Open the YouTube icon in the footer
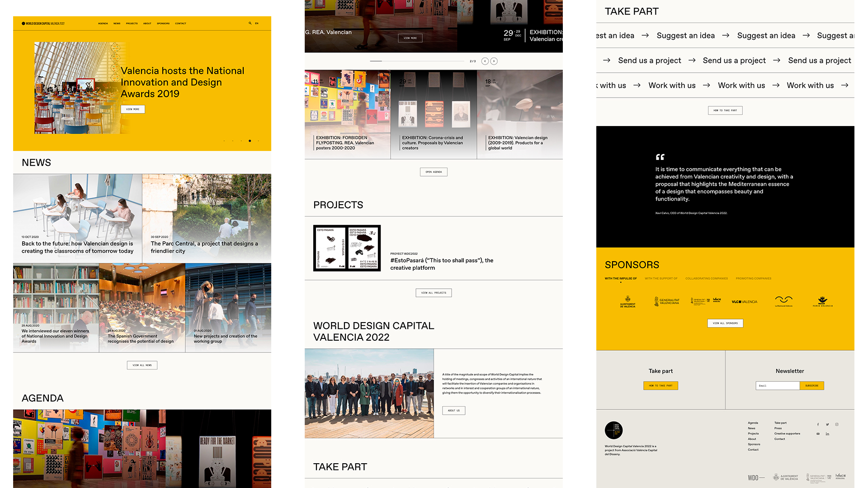 [818, 434]
